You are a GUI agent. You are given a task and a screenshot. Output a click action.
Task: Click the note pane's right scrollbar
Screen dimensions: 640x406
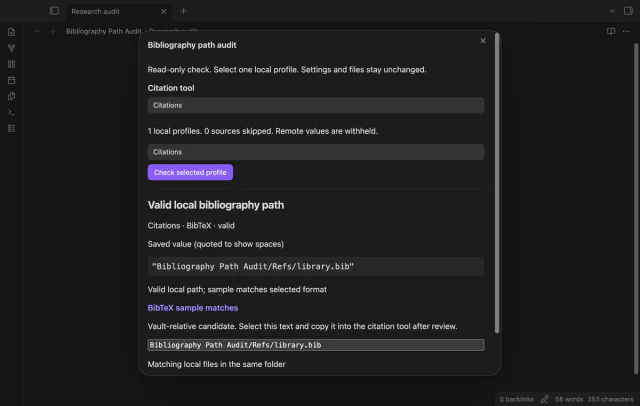tap(636, 208)
